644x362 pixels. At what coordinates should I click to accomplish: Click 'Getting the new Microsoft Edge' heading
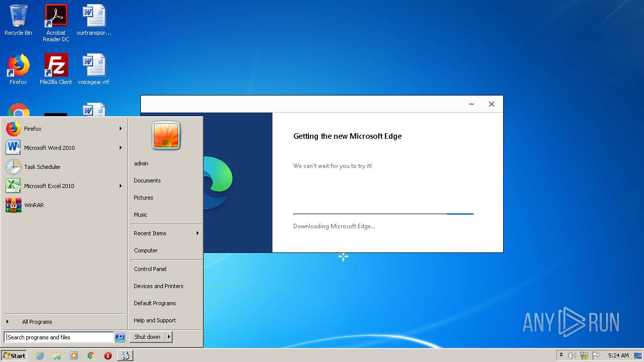point(348,136)
